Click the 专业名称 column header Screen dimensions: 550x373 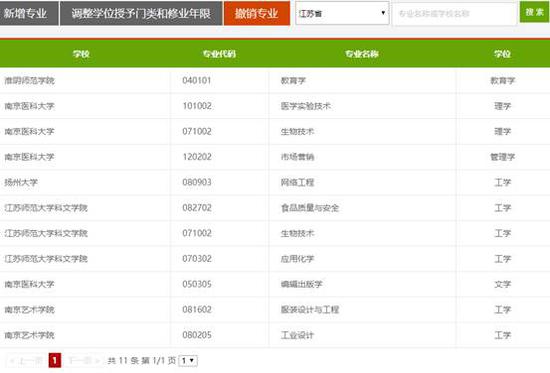tap(362, 54)
